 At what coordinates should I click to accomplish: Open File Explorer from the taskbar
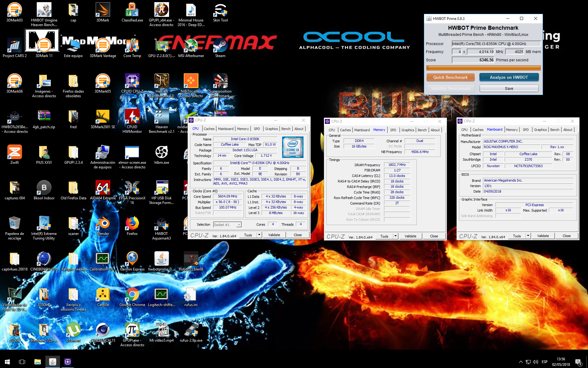pyautogui.click(x=37, y=362)
